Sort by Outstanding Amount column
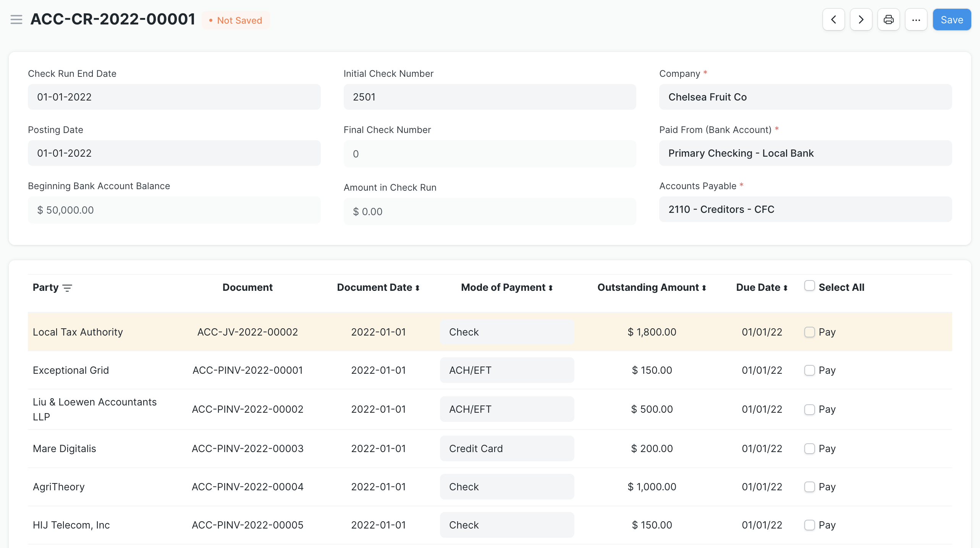Image resolution: width=980 pixels, height=548 pixels. (705, 287)
